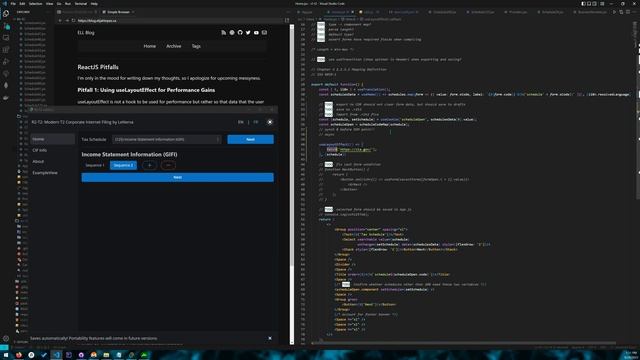Click the email icon on ELL Blog
The width and height of the screenshot is (640, 360).
(x=264, y=33)
